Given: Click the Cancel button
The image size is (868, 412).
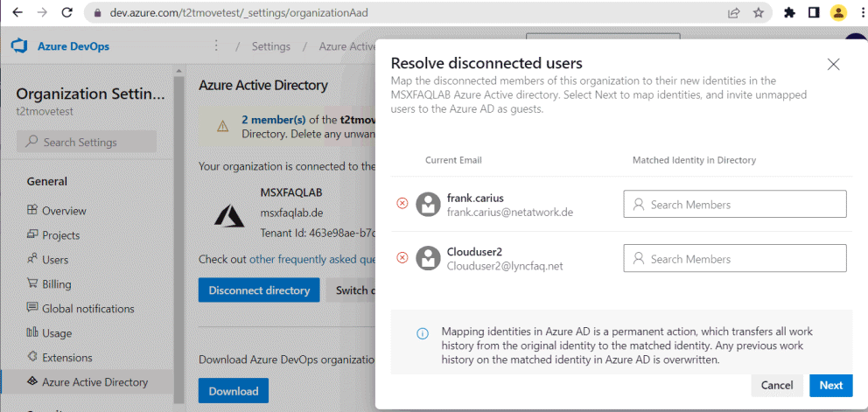Looking at the screenshot, I should [777, 386].
